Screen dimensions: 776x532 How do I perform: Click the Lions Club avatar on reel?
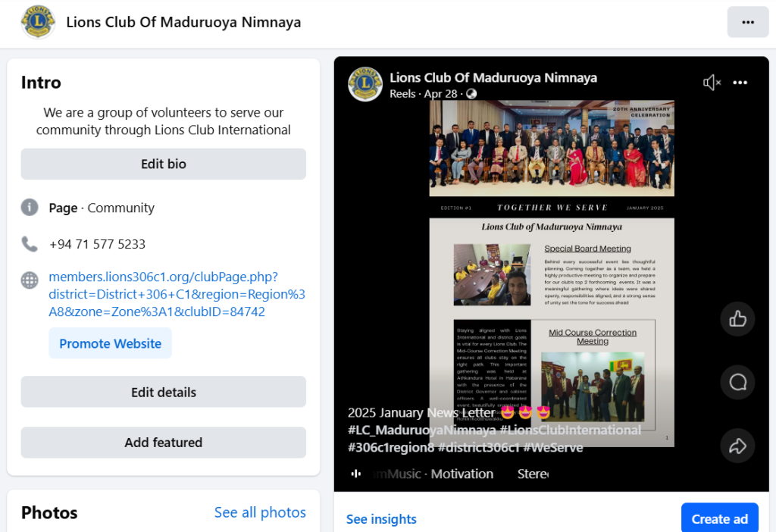(x=365, y=84)
